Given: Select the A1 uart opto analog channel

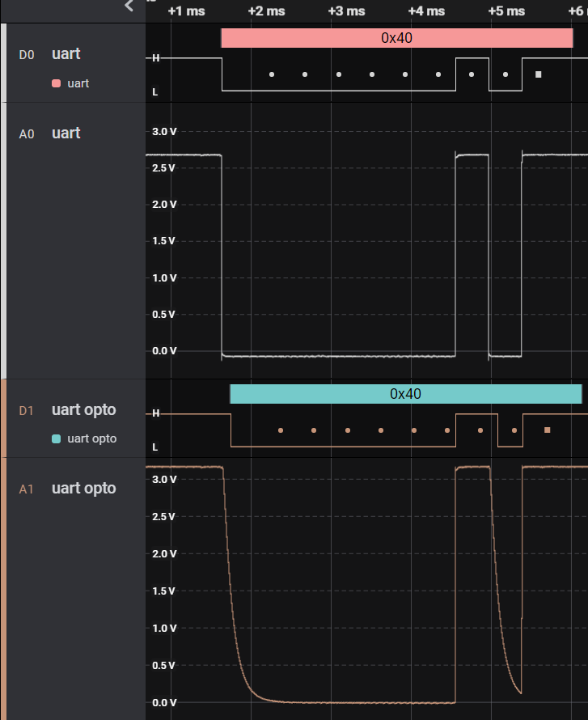Looking at the screenshot, I should (x=84, y=488).
